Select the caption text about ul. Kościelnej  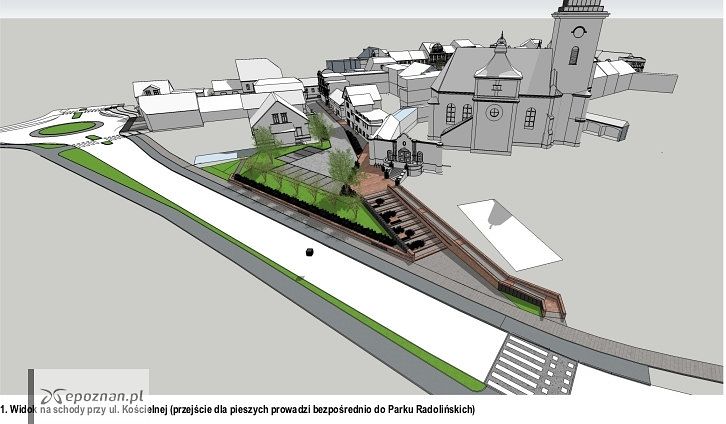pyautogui.click(x=238, y=410)
